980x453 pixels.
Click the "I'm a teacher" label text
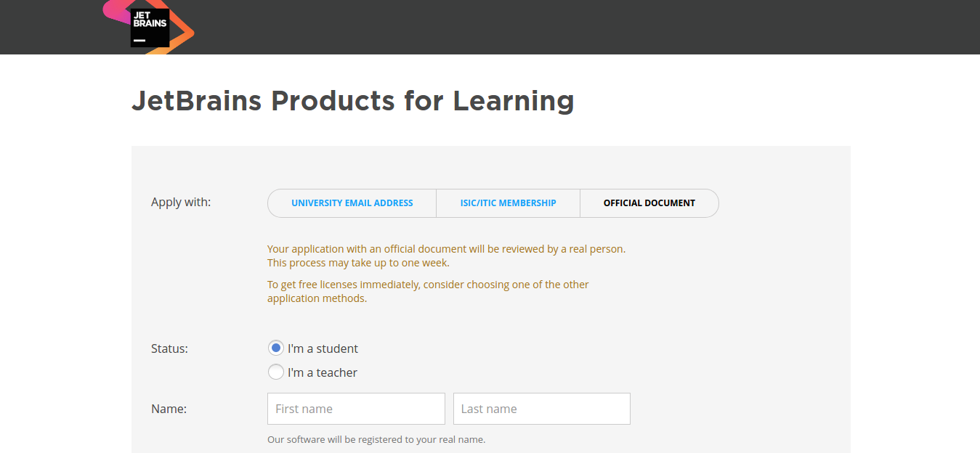pyautogui.click(x=323, y=372)
